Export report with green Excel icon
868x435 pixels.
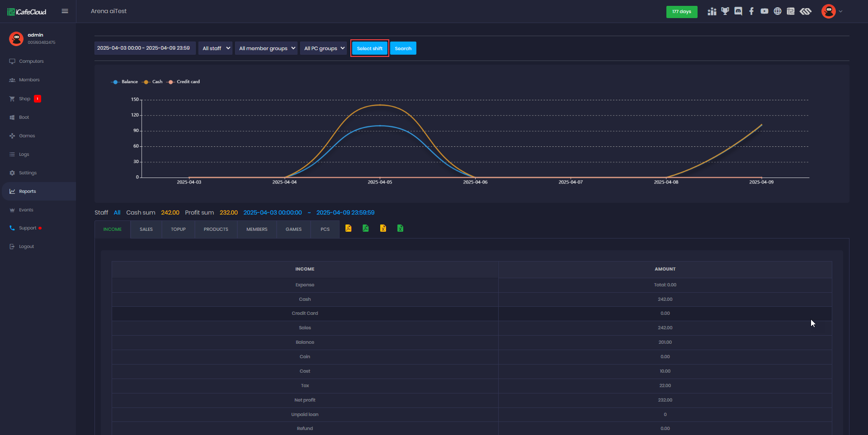coord(400,229)
